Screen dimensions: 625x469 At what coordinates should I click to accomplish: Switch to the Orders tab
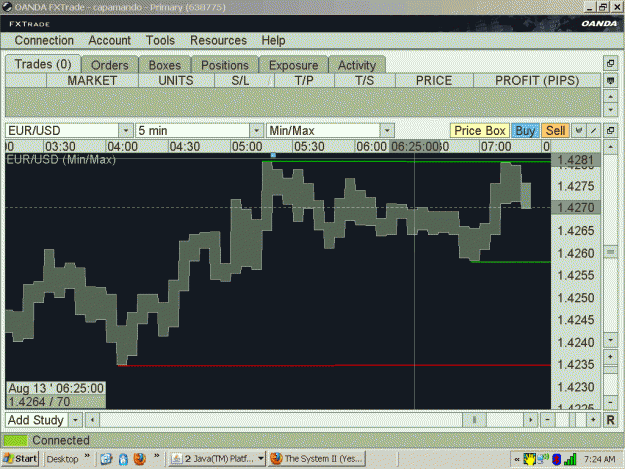click(110, 65)
